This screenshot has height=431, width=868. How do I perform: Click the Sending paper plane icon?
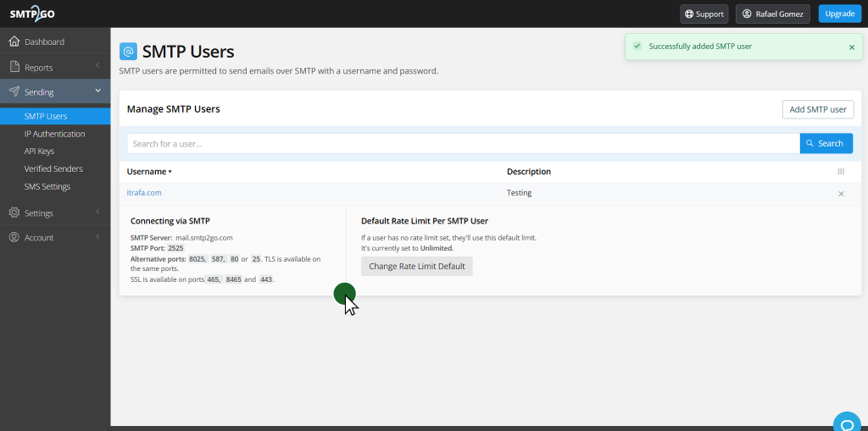pyautogui.click(x=14, y=91)
